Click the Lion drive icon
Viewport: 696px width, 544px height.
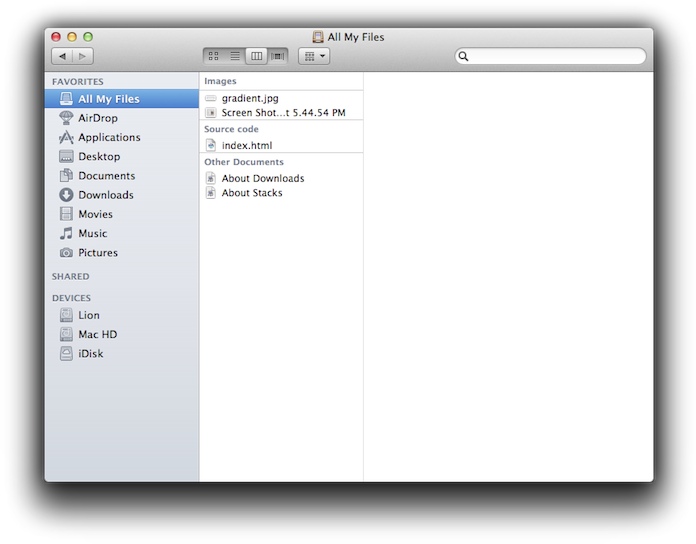66,315
